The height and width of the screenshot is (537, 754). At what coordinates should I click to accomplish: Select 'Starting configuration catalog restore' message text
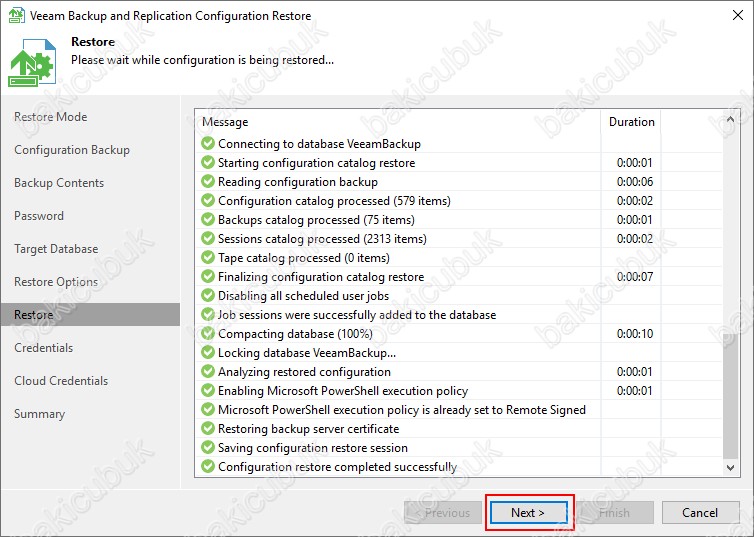[x=316, y=163]
